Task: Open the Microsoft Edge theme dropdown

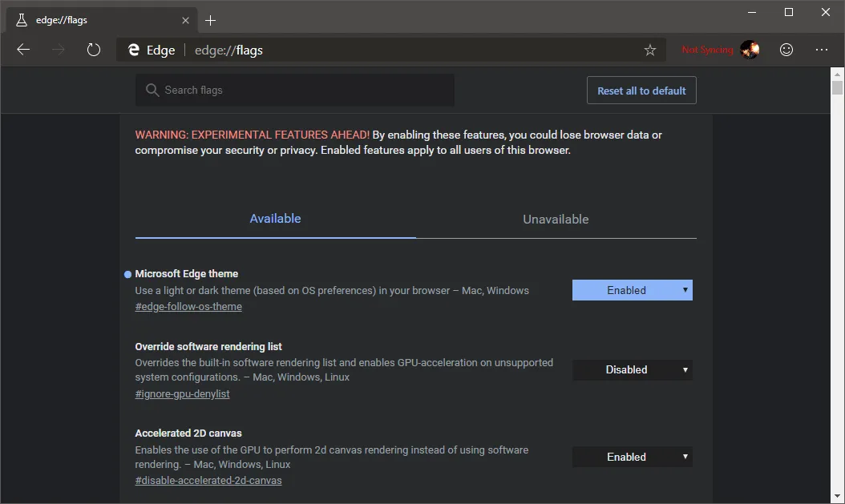Action: (632, 289)
